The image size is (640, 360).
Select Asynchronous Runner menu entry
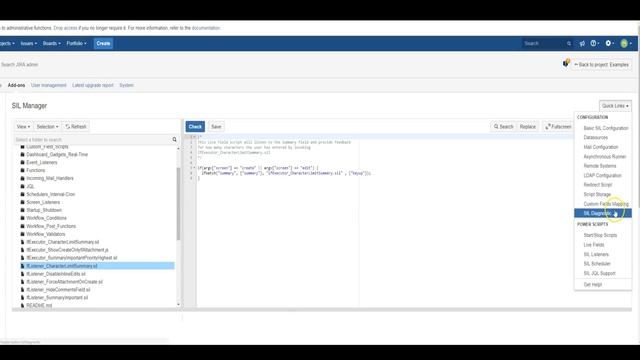pos(603,157)
